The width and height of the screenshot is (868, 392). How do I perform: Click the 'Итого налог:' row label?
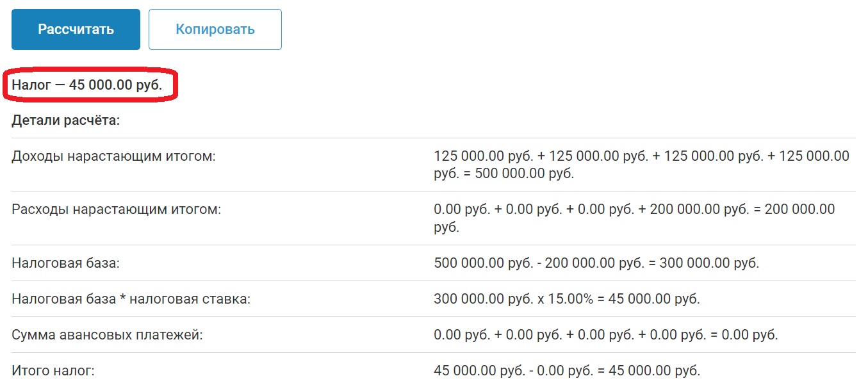click(53, 370)
